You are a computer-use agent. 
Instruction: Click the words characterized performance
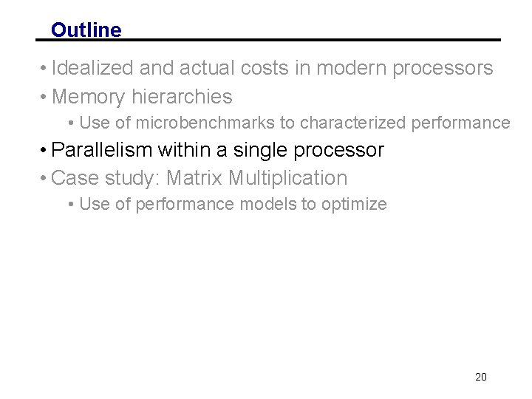click(405, 123)
